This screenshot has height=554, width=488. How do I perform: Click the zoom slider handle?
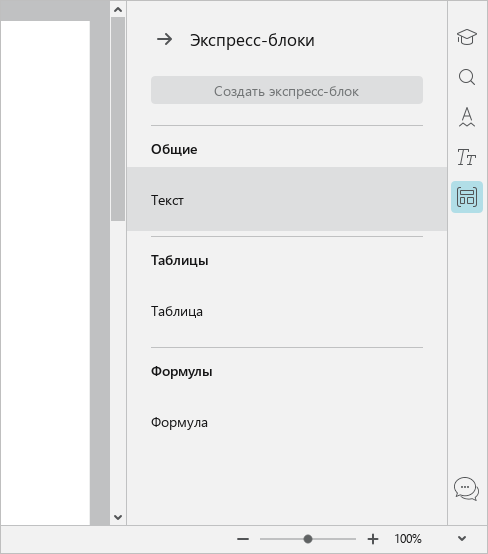point(308,539)
